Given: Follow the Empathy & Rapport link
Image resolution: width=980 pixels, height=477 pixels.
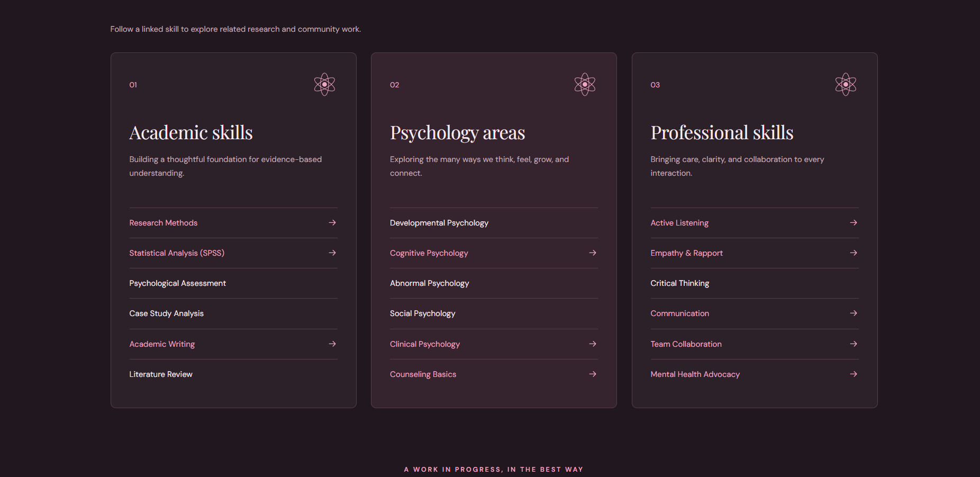Looking at the screenshot, I should coord(755,253).
